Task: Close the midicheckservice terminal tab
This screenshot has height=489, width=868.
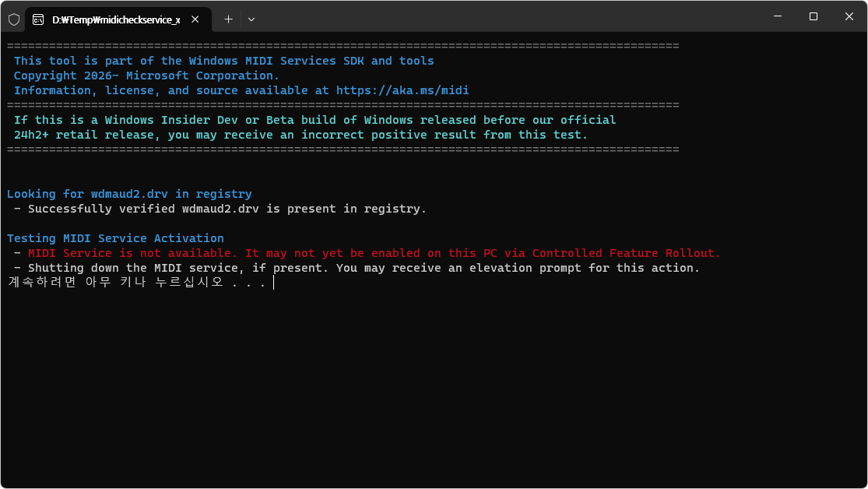Action: click(x=195, y=19)
